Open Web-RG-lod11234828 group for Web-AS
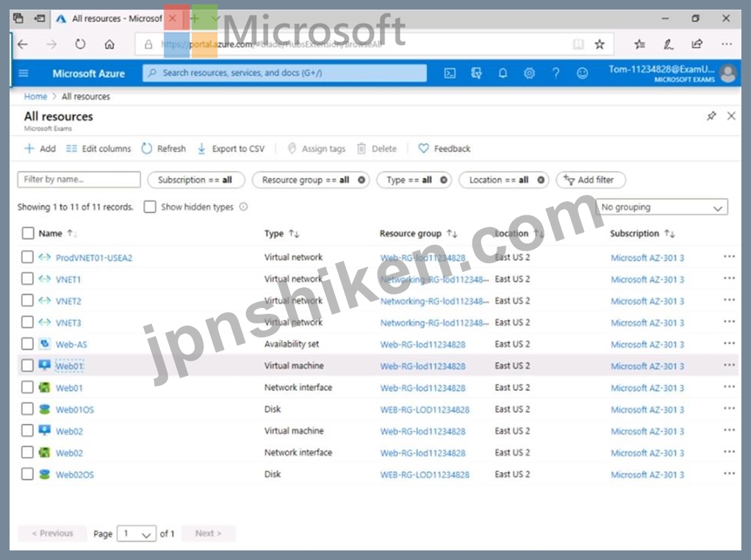Screen dimensions: 751x560 [x=423, y=345]
